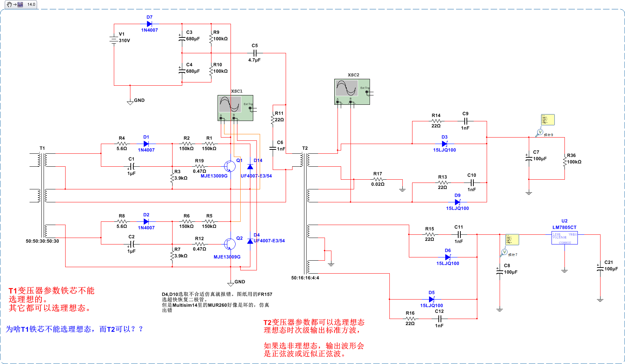The image size is (625, 364).
Task: Select resistor R11 symbol
Action: click(x=273, y=120)
